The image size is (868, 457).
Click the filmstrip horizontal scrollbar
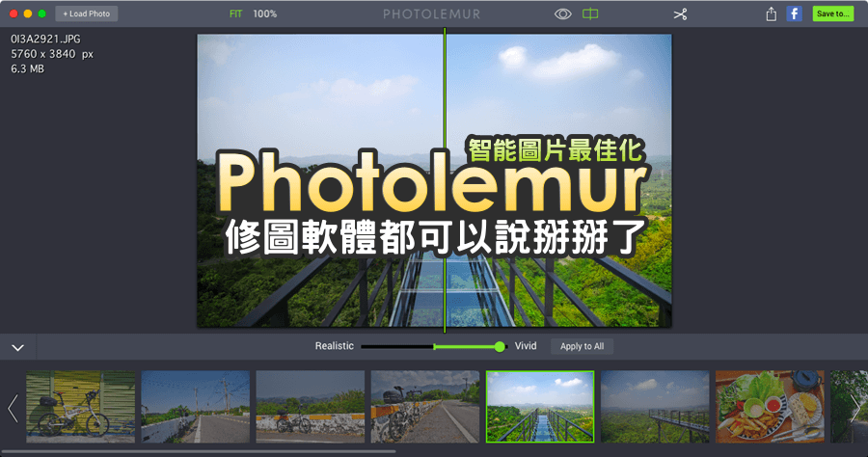[198, 451]
